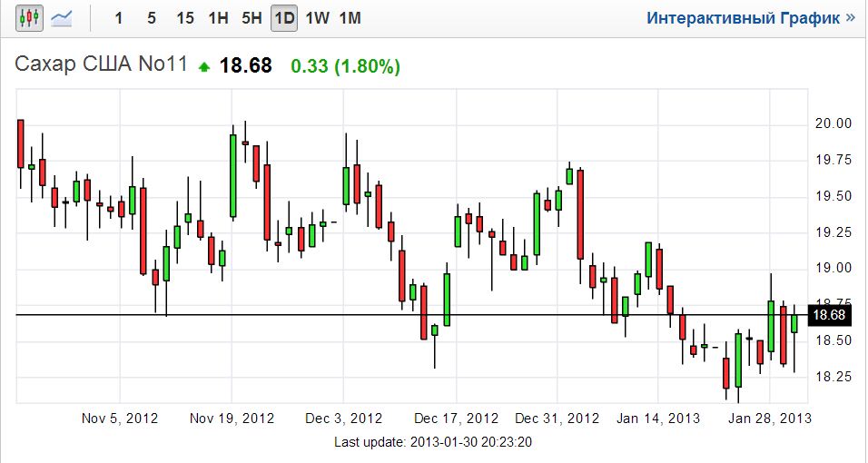The image size is (868, 463).
Task: Select the 1D timeframe
Action: coord(284,18)
